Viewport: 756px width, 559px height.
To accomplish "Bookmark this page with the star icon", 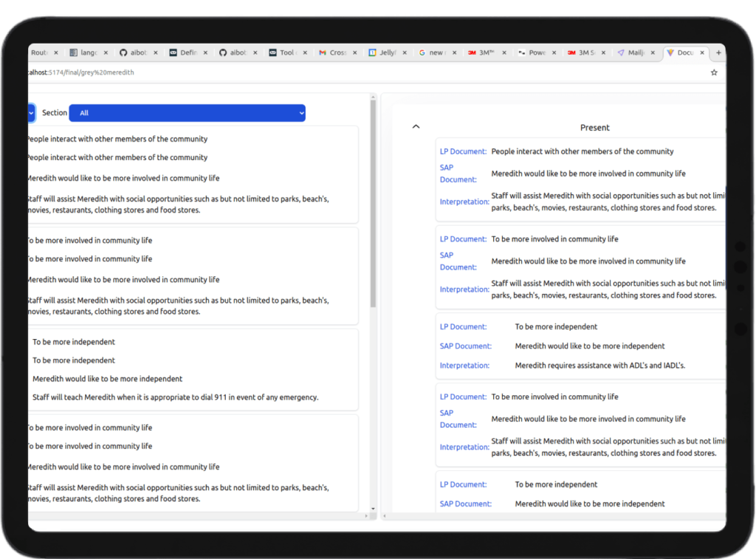I will pos(714,72).
